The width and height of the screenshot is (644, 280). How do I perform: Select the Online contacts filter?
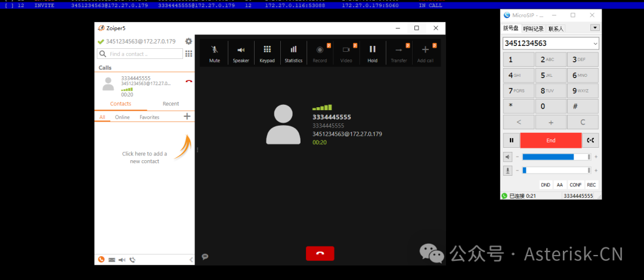point(122,117)
